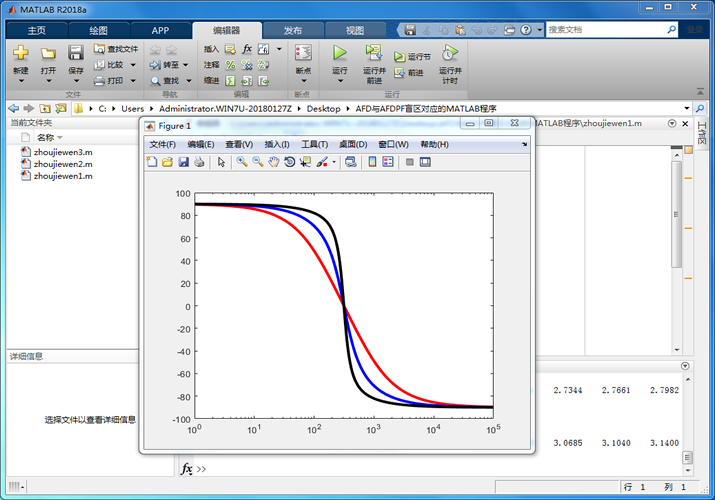
Task: Open the 帮助(H) menu in Figure 1
Action: click(434, 144)
